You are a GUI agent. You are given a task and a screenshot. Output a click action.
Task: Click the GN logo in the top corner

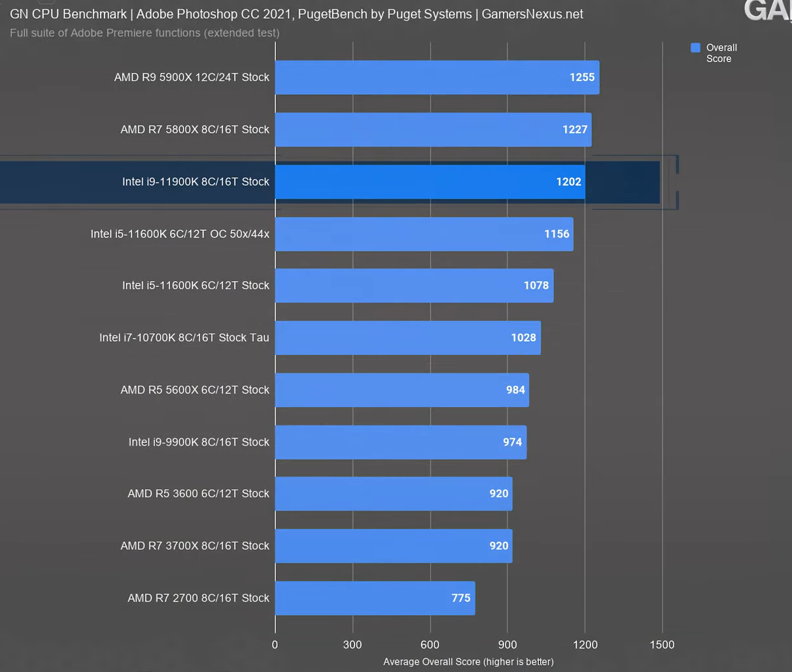(x=767, y=10)
